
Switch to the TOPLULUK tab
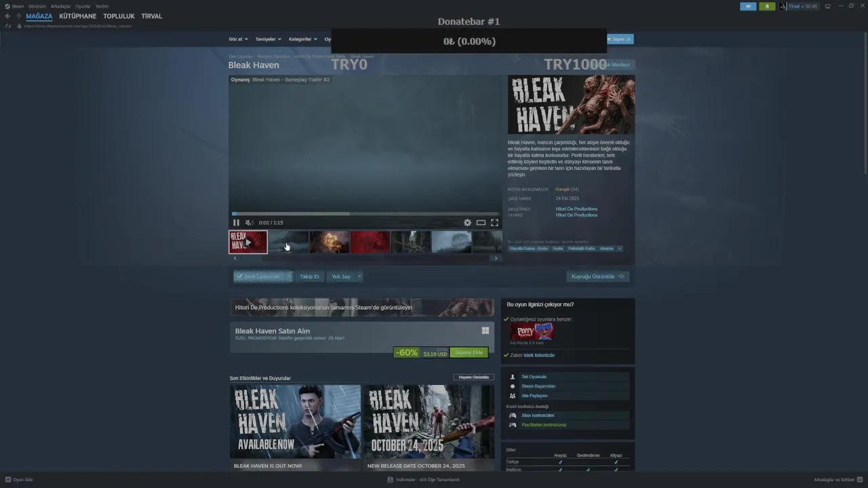(x=119, y=16)
